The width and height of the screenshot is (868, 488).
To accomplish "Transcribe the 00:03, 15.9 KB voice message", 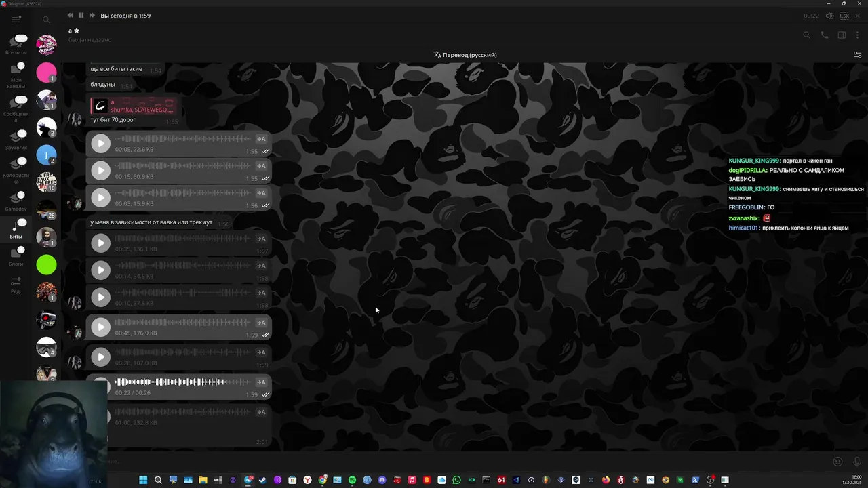I will coord(261,193).
